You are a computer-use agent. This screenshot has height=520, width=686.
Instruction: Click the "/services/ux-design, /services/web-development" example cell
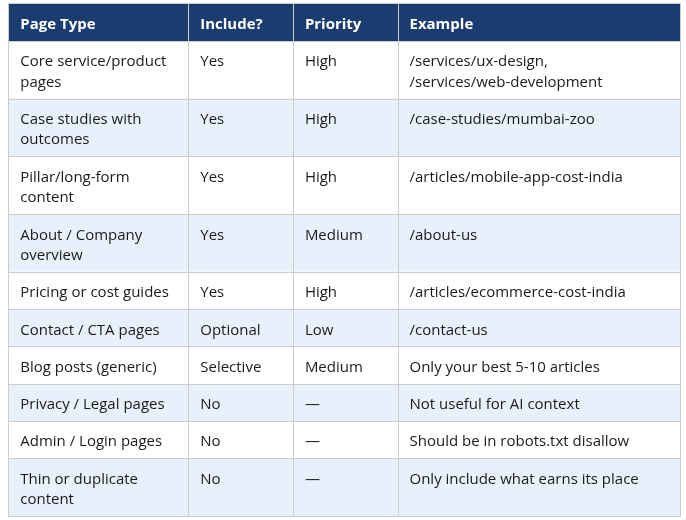(505, 71)
